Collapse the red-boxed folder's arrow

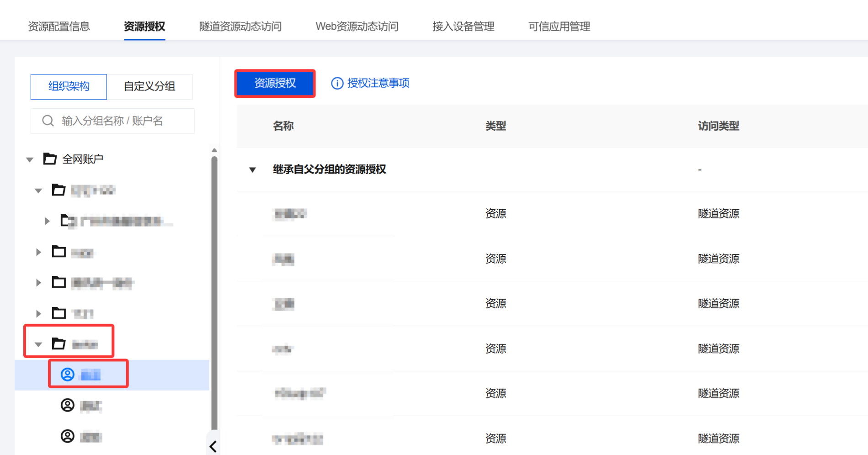coord(38,344)
